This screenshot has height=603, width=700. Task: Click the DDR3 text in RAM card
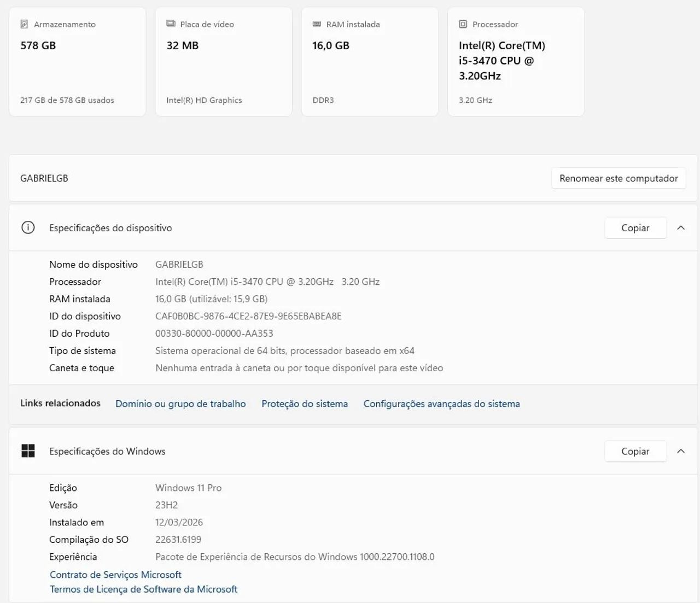(x=323, y=100)
